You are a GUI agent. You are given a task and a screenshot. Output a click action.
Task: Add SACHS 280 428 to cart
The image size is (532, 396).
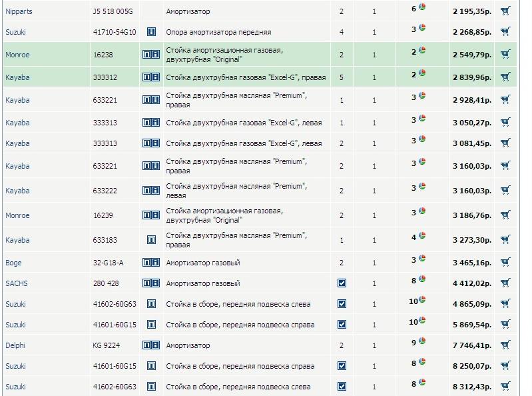pos(505,283)
